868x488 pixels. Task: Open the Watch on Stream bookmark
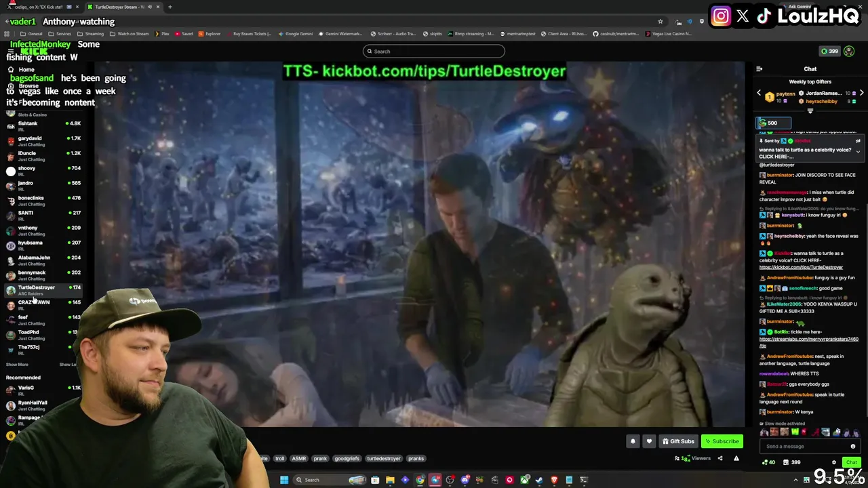(130, 34)
